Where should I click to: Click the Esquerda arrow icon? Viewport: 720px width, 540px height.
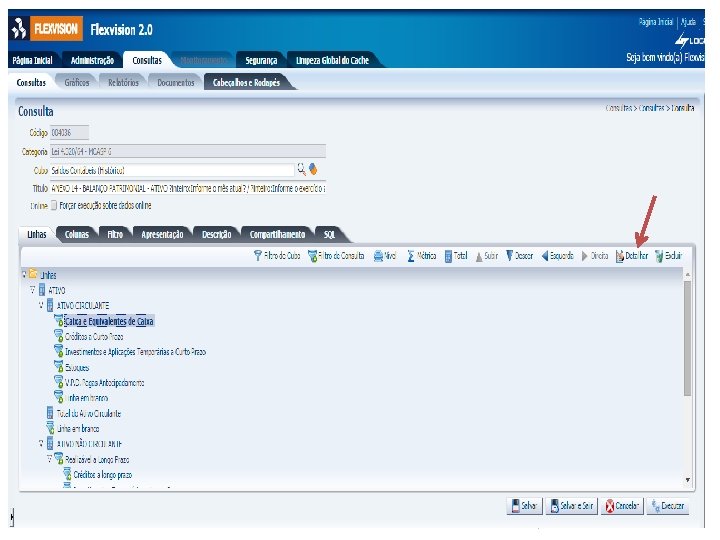coord(545,256)
